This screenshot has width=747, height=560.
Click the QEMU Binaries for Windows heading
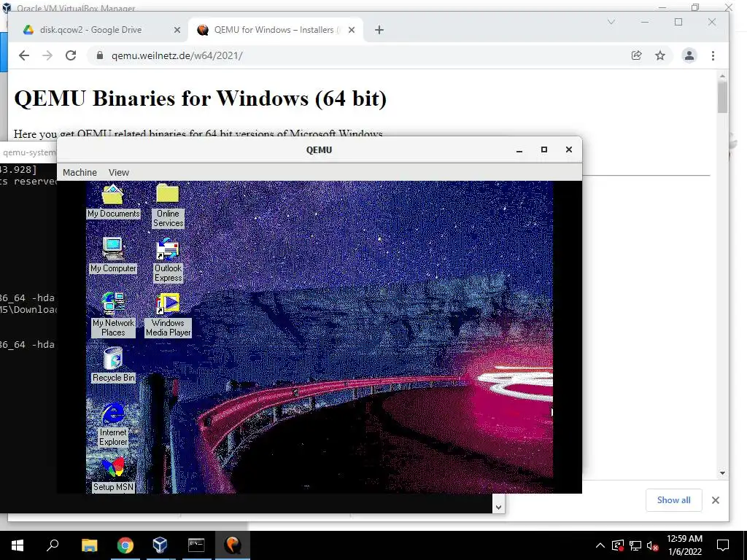click(x=200, y=98)
